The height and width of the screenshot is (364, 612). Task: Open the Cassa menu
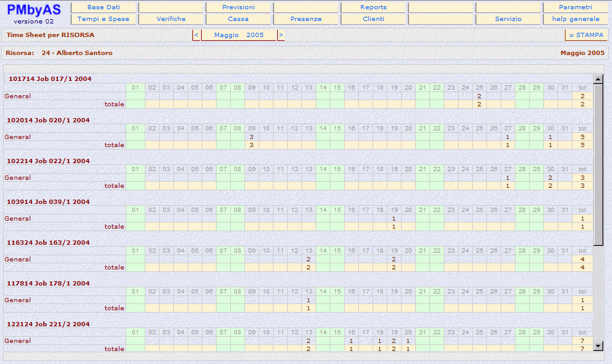tap(238, 19)
